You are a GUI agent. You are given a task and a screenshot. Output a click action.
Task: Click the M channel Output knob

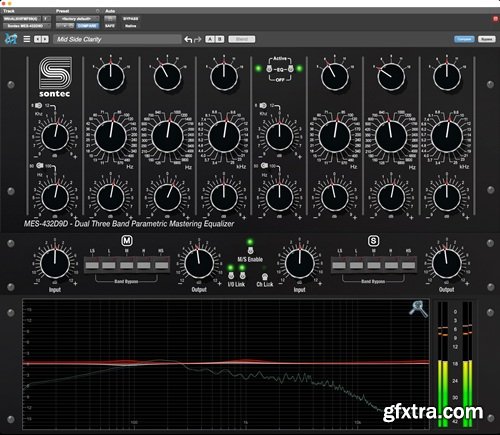[199, 263]
